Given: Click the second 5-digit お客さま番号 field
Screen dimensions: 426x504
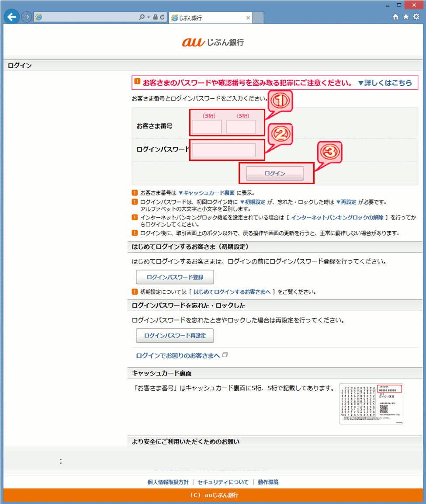Looking at the screenshot, I should 241,127.
